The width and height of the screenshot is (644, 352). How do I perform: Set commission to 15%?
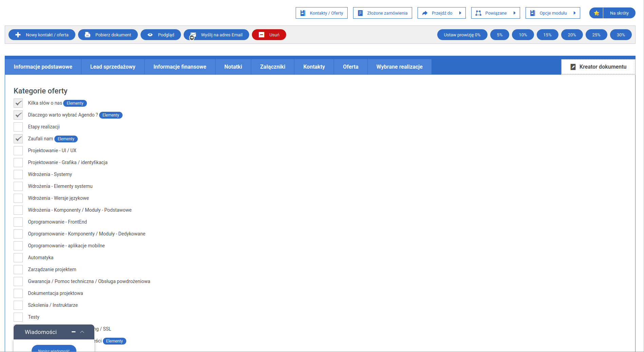click(x=547, y=35)
